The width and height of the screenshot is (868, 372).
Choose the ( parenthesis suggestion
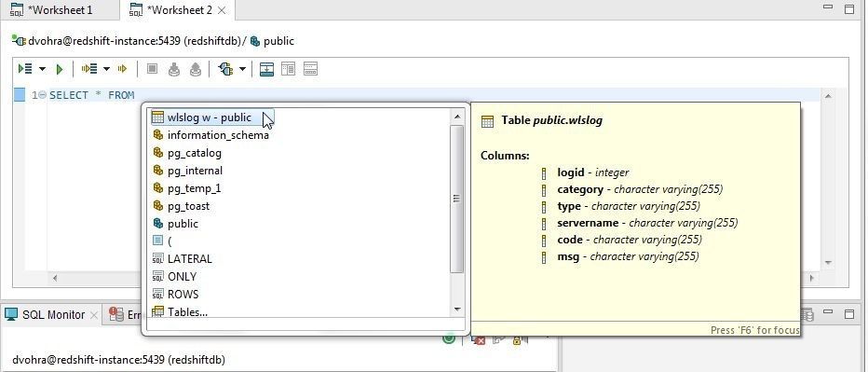pyautogui.click(x=170, y=241)
